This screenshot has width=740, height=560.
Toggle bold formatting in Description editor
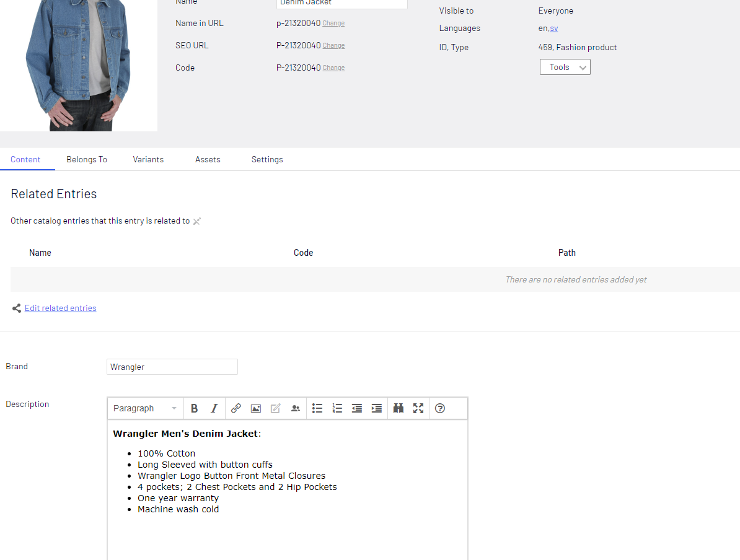(194, 409)
